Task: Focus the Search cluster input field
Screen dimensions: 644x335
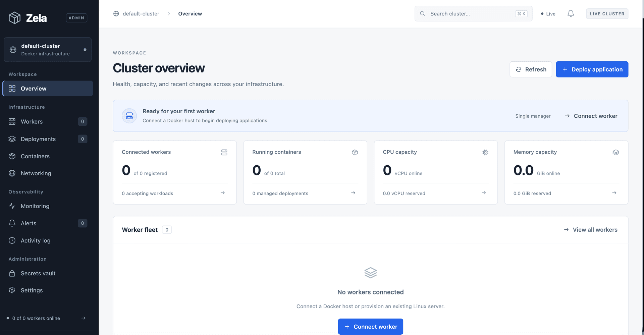Action: point(473,14)
